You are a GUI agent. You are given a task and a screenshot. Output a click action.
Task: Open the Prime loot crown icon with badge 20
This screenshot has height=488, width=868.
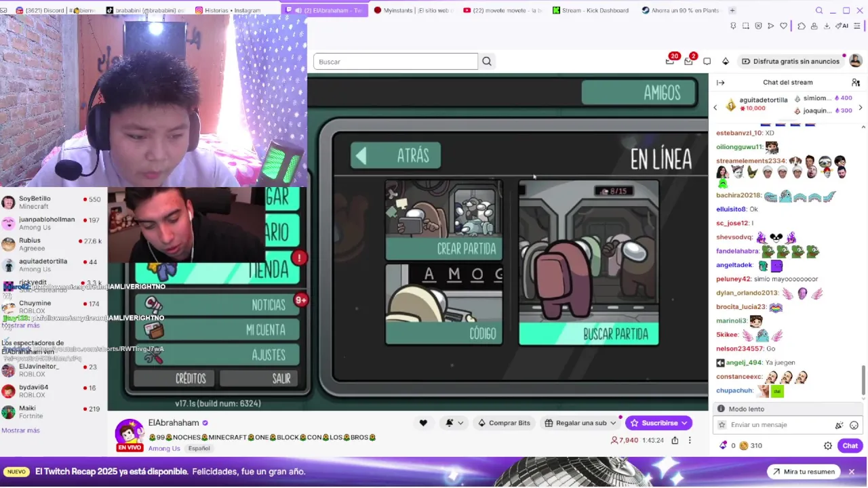[670, 61]
